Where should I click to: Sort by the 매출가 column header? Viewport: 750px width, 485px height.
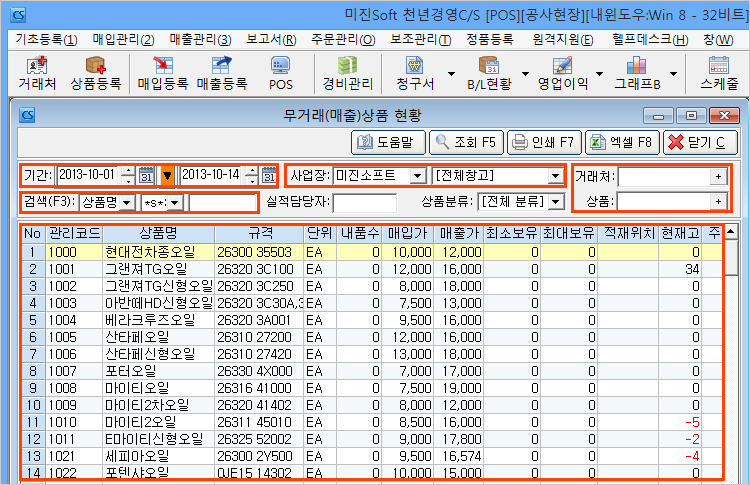(459, 233)
